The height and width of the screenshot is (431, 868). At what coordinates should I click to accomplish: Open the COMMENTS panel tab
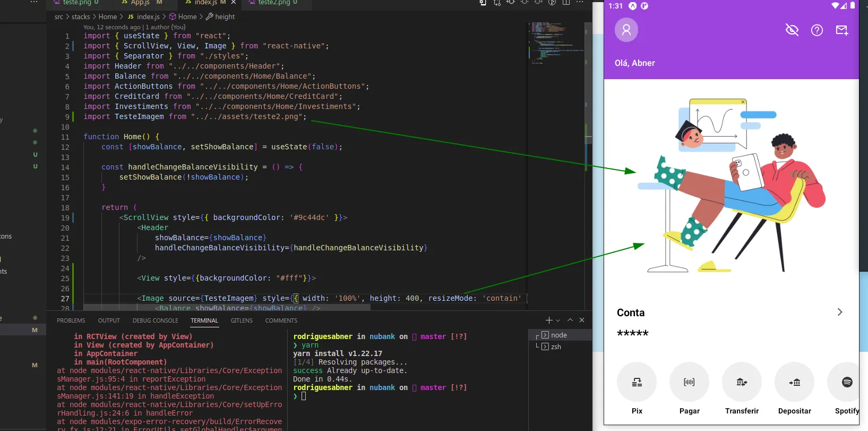281,320
